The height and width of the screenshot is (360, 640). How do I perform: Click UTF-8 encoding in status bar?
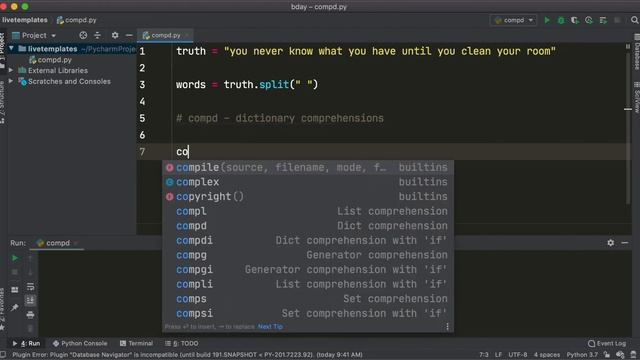(x=518, y=355)
